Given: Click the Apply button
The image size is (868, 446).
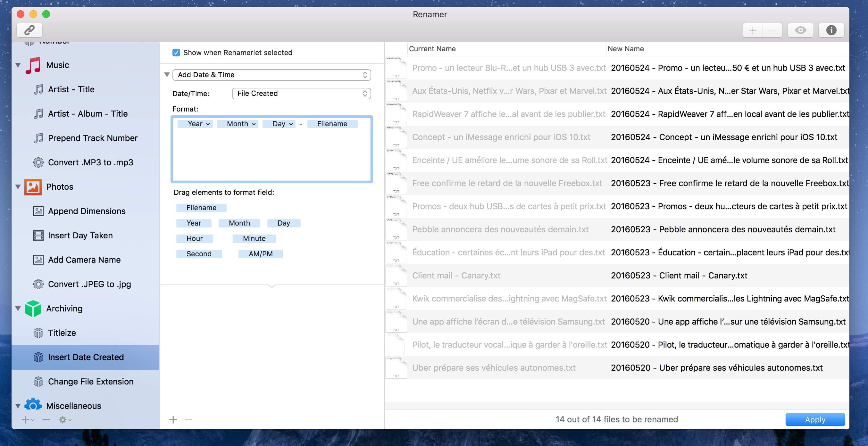Looking at the screenshot, I should 815,419.
